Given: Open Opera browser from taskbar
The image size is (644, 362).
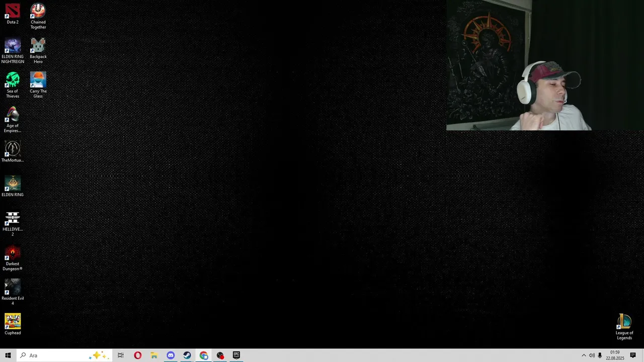Looking at the screenshot, I should click(x=137, y=355).
